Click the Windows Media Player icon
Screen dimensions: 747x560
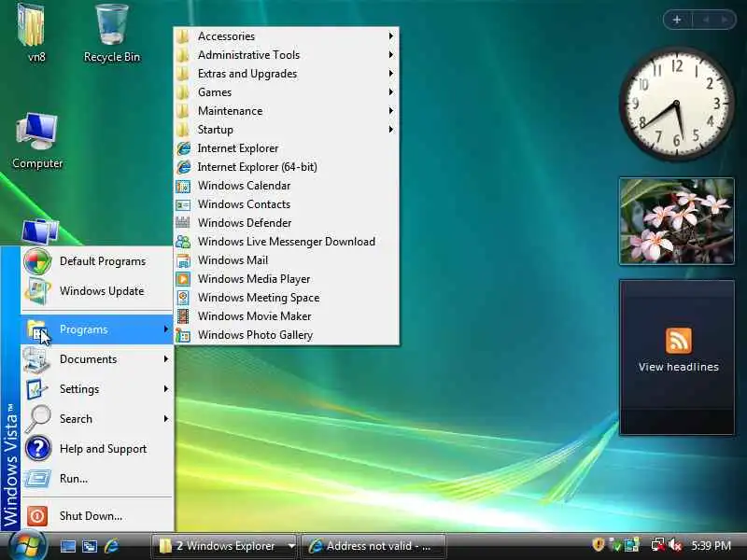(x=183, y=279)
